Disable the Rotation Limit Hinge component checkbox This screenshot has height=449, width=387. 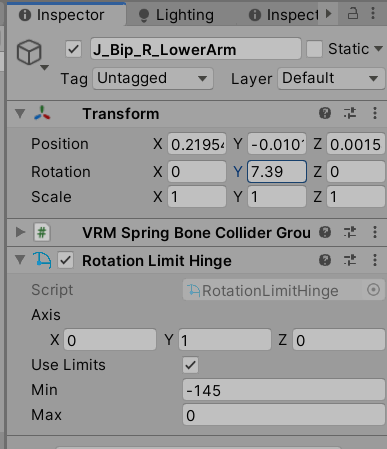(65, 260)
